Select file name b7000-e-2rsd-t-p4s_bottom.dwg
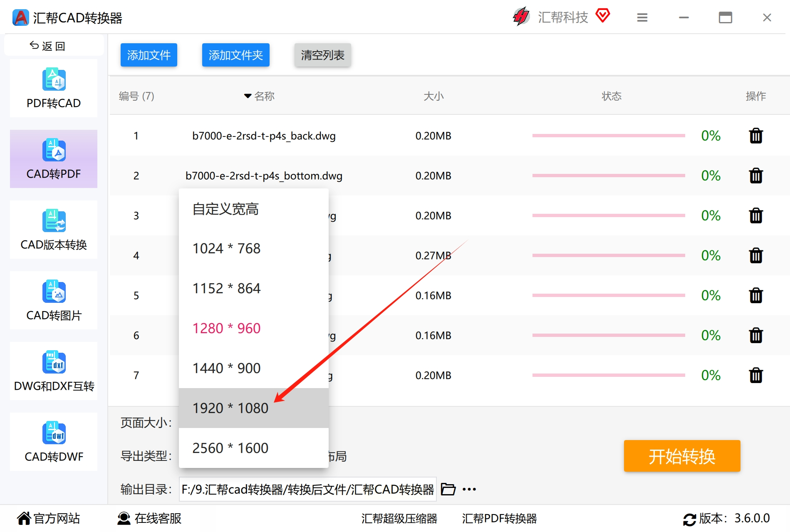790x532 pixels. (x=264, y=176)
